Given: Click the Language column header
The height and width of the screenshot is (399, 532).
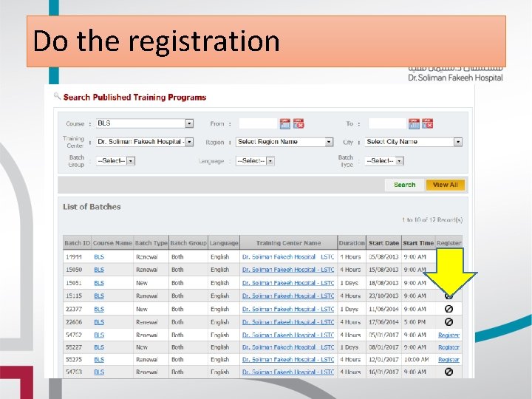Looking at the screenshot, I should coord(224,243).
